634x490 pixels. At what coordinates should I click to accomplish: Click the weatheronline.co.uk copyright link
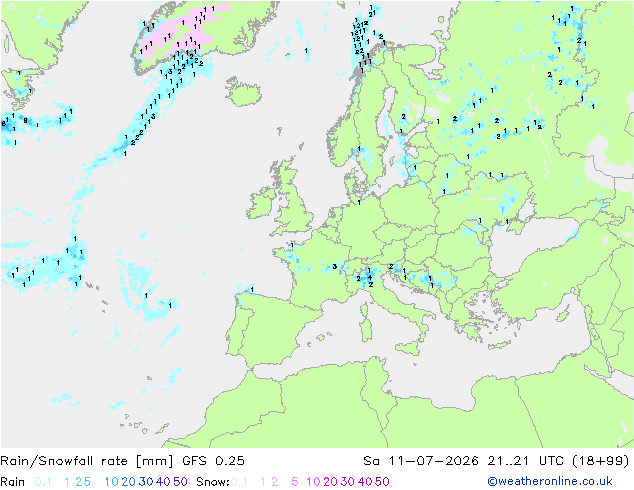[550, 481]
